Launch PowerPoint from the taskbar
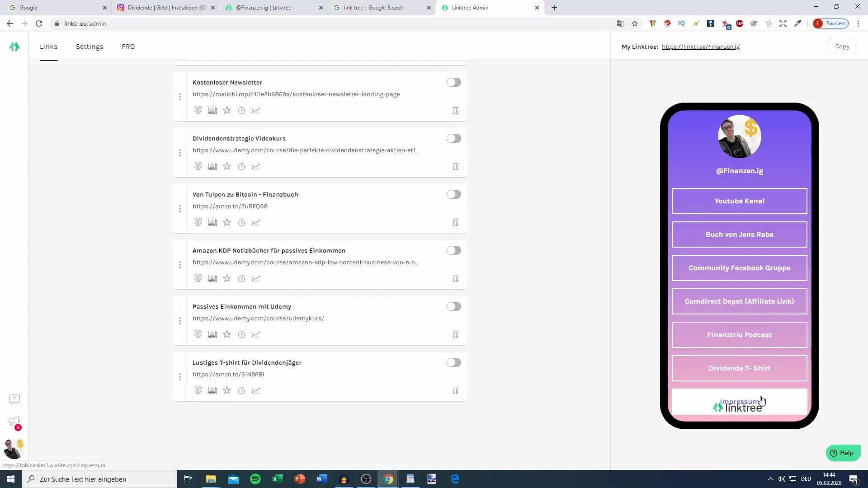 pyautogui.click(x=299, y=479)
